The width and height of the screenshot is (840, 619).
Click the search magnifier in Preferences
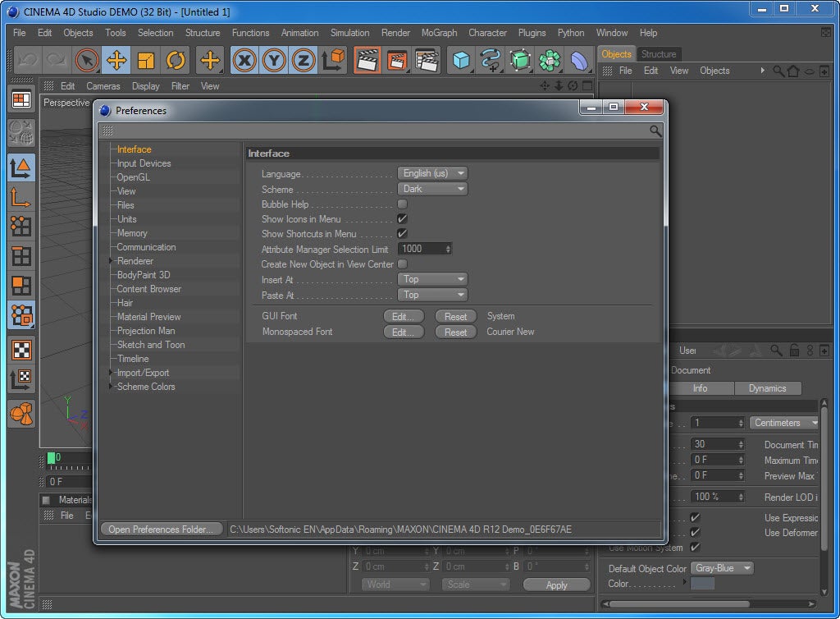[655, 131]
